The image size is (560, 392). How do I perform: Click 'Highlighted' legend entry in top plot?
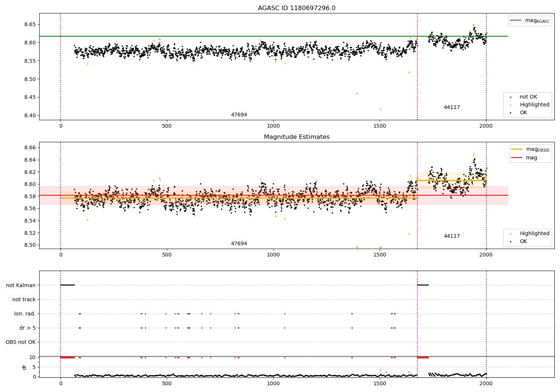535,105
